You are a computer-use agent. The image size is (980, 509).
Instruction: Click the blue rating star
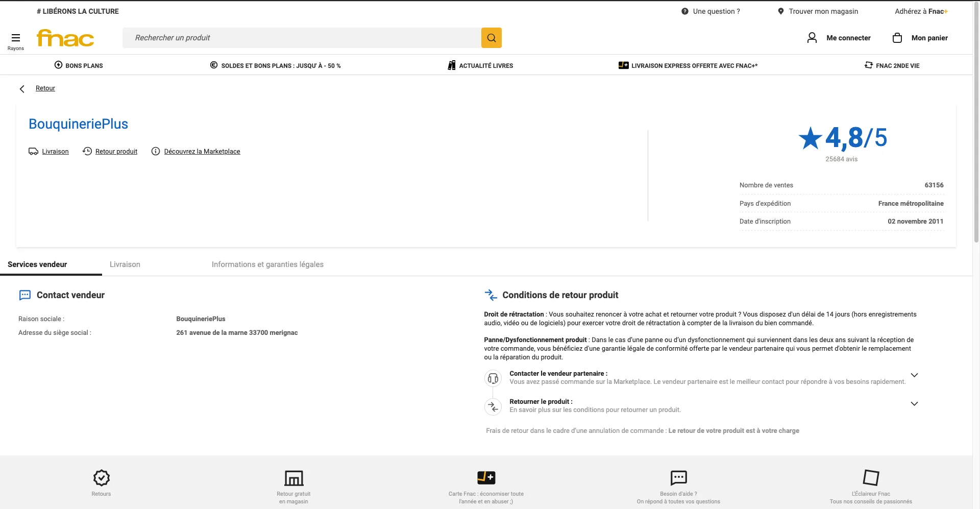pyautogui.click(x=810, y=138)
